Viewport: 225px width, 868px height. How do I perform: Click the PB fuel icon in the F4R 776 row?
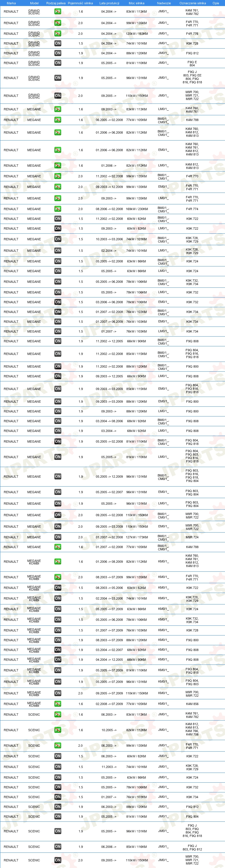(58, 34)
